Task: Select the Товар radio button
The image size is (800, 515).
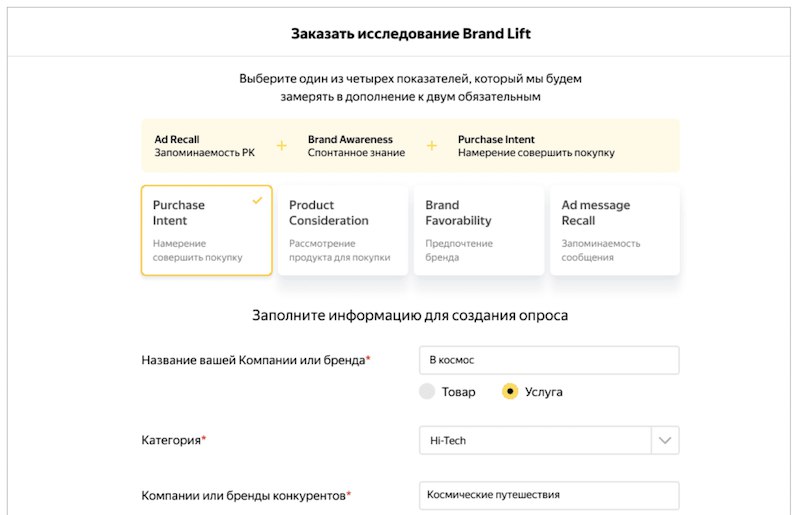Action: 427,391
